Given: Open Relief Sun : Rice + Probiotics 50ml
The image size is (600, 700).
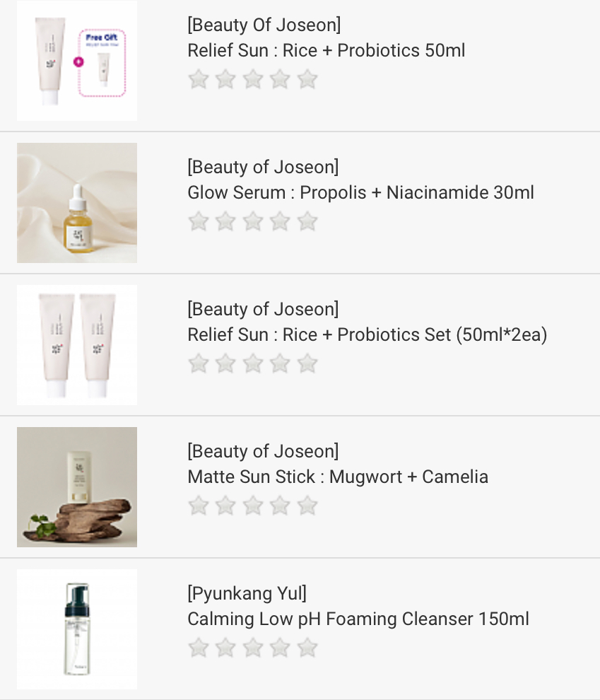Looking at the screenshot, I should point(326,51).
